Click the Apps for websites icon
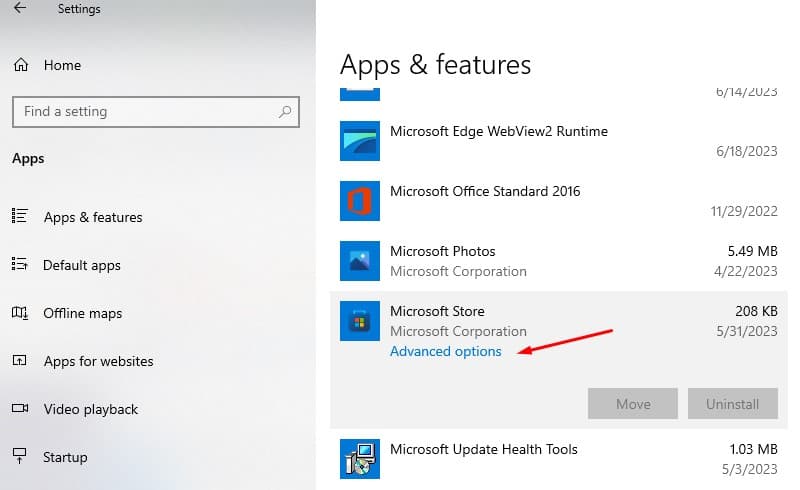The image size is (800, 490). [x=19, y=360]
